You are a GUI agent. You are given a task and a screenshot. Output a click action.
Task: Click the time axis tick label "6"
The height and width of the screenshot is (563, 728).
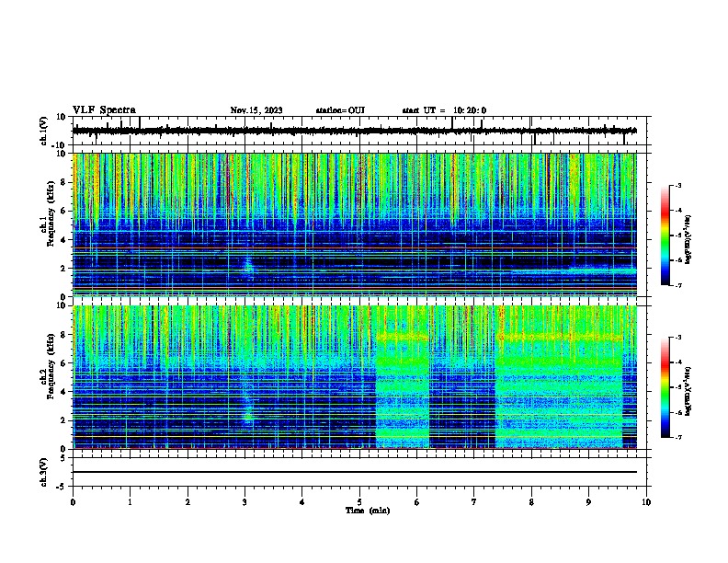pos(417,502)
